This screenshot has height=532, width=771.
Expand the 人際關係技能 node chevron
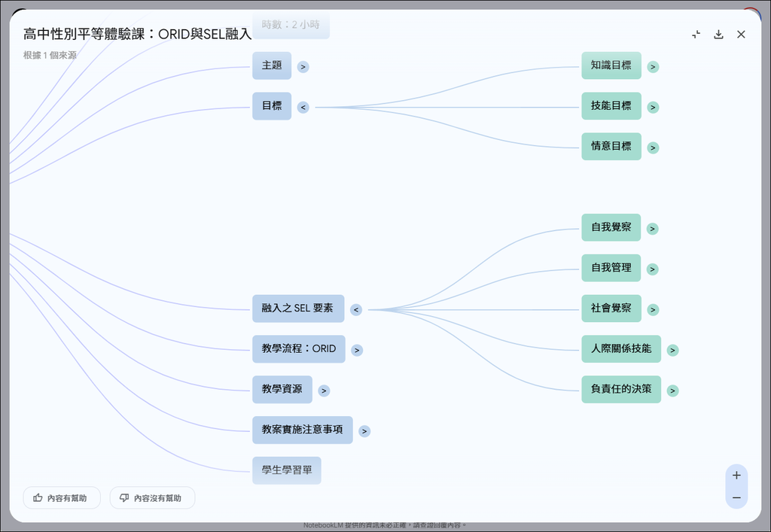(x=672, y=350)
